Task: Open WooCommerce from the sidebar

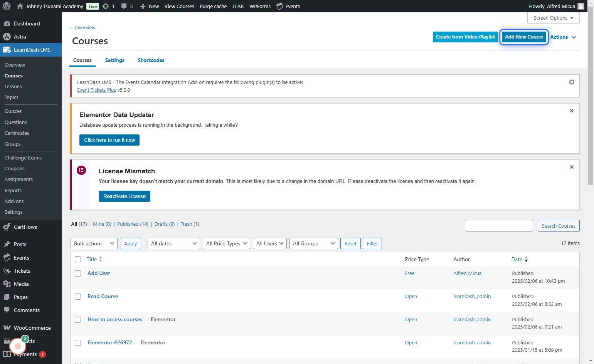Action: [x=32, y=328]
